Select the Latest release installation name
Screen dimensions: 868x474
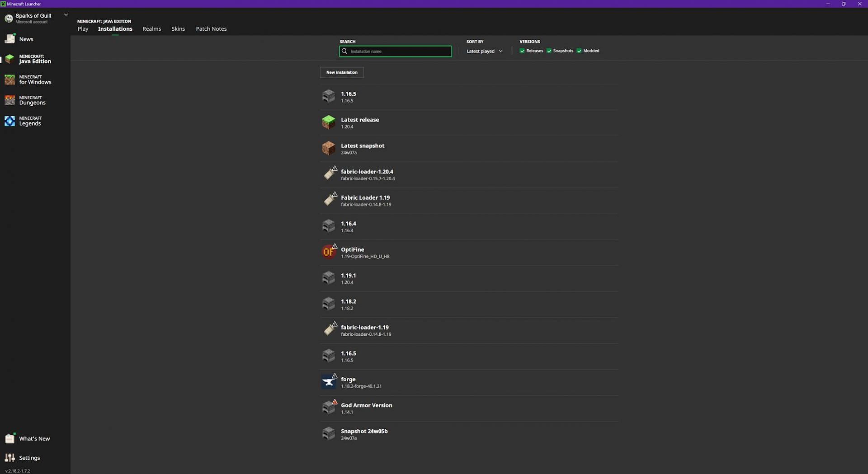click(x=360, y=120)
